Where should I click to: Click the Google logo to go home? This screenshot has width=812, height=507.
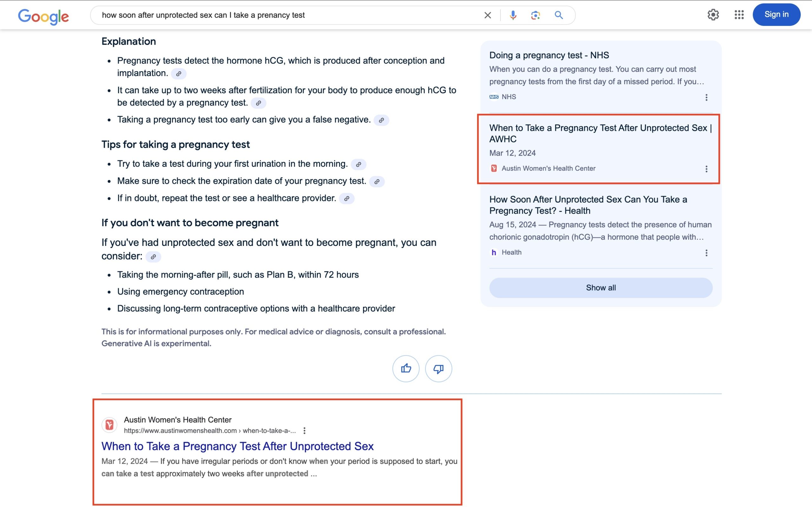(x=44, y=15)
